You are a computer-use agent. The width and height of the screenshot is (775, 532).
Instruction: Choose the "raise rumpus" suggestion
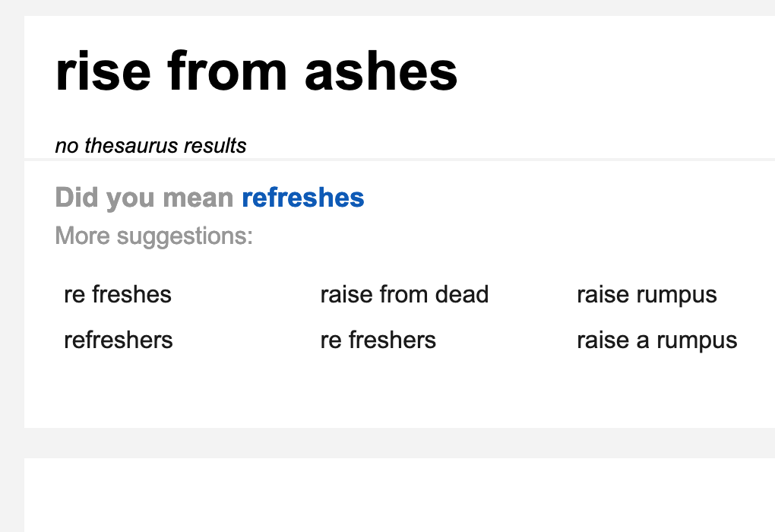pyautogui.click(x=647, y=295)
